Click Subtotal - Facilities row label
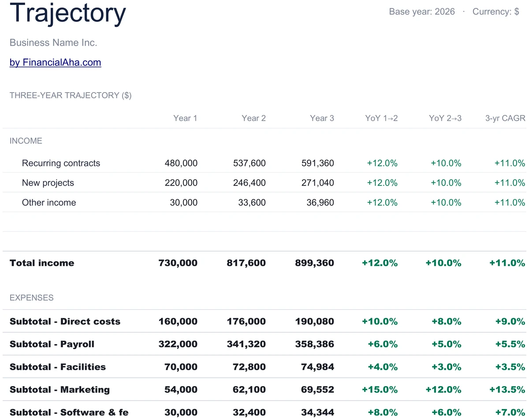 point(58,367)
